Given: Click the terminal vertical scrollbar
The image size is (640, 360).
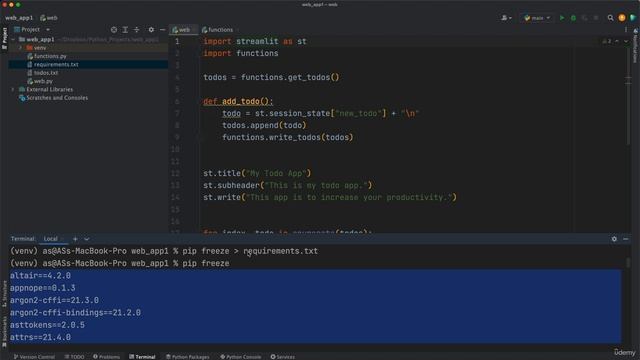Looking at the screenshot, I should 628,263.
